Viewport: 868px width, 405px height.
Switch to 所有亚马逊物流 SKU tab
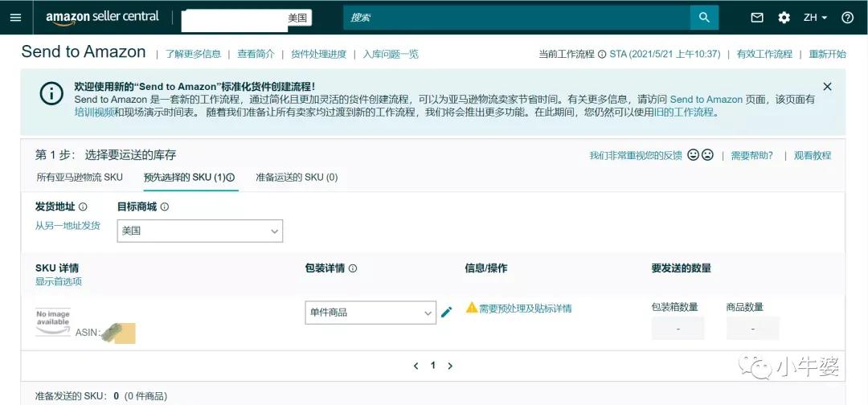click(x=80, y=178)
